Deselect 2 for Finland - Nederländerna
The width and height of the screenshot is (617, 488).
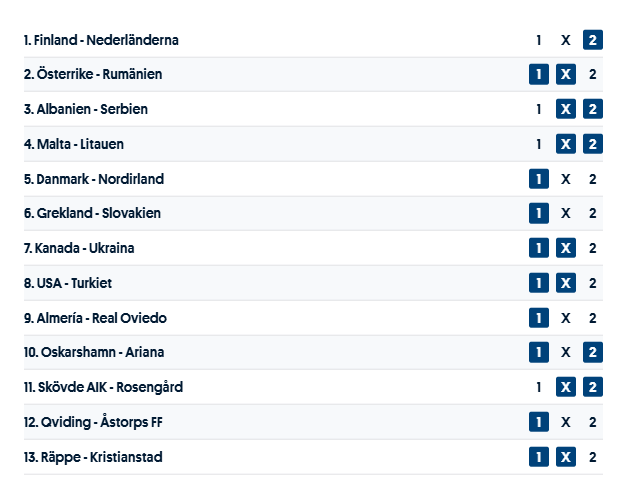point(592,40)
